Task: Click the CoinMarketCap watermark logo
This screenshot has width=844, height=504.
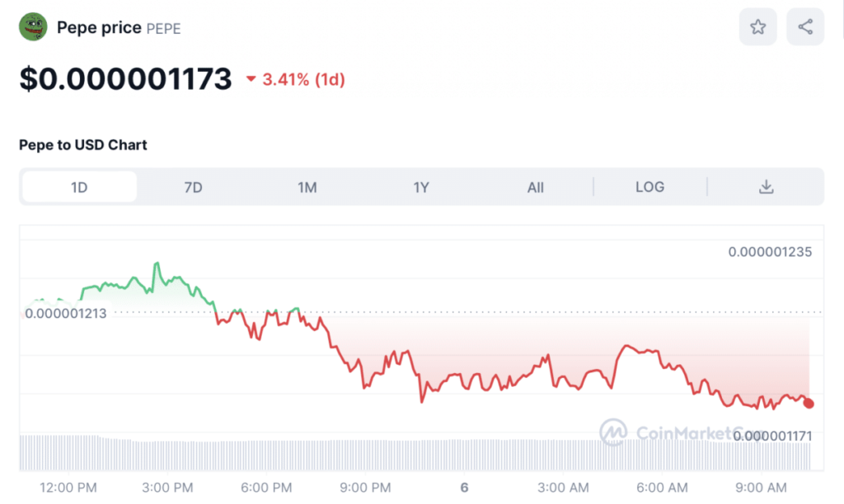Action: point(612,432)
